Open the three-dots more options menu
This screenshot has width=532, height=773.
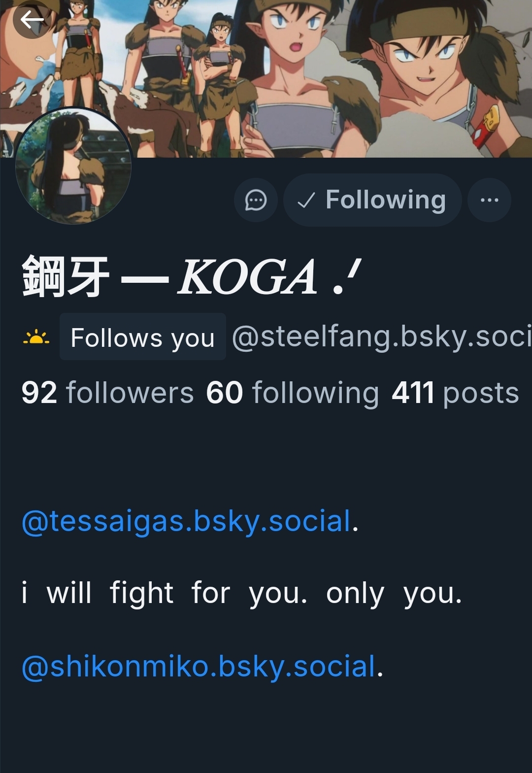[x=489, y=200]
